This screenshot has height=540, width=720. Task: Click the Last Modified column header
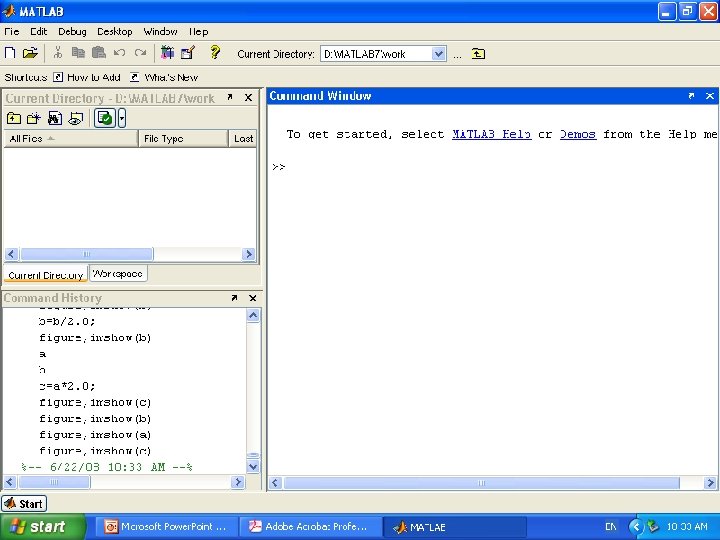pyautogui.click(x=242, y=139)
